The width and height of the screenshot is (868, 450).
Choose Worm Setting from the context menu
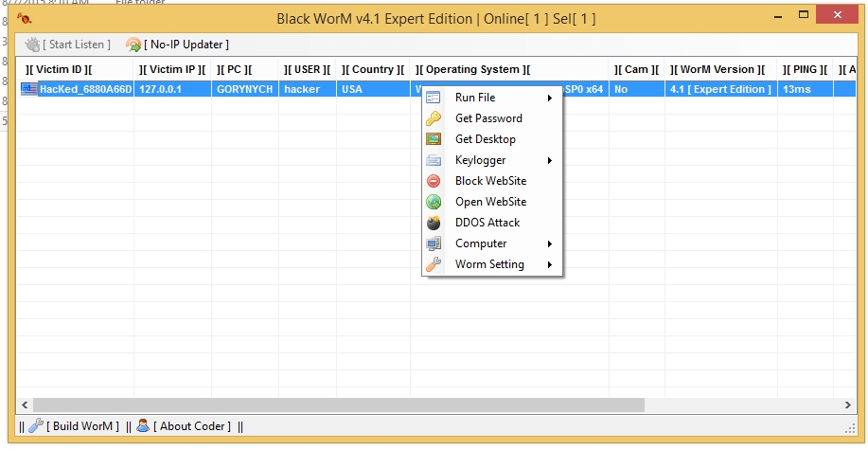pos(489,264)
